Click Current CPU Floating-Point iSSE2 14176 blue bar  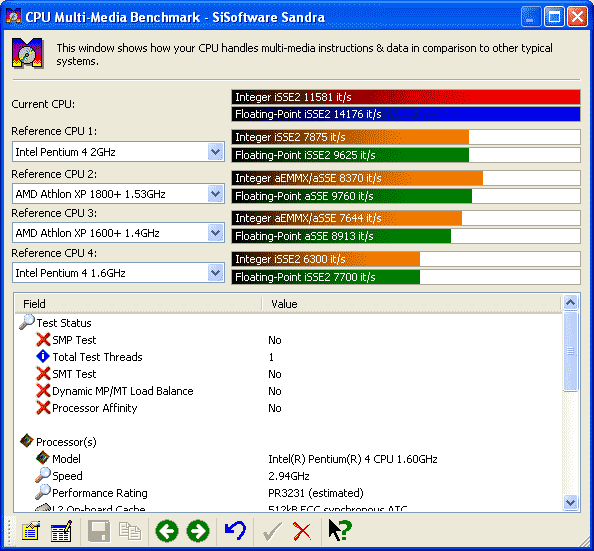(x=406, y=114)
